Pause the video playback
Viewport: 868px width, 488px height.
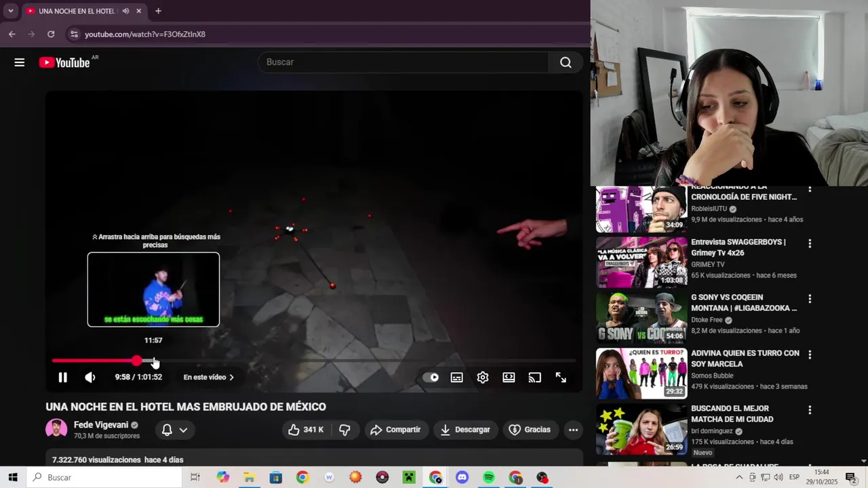pos(62,378)
